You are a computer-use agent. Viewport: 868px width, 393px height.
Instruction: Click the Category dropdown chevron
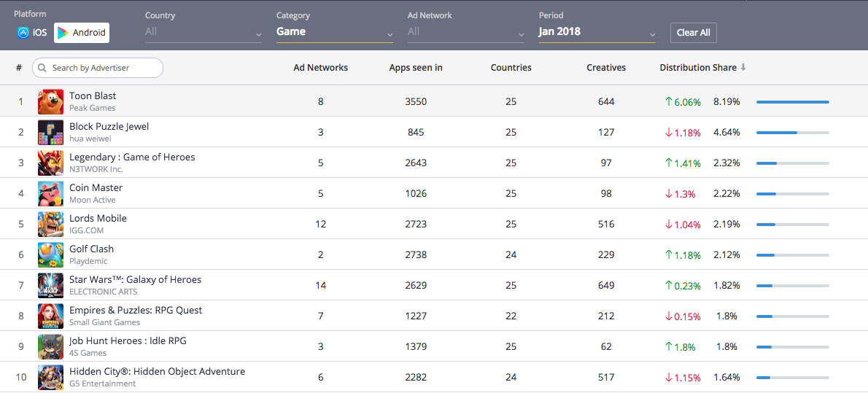pyautogui.click(x=390, y=35)
